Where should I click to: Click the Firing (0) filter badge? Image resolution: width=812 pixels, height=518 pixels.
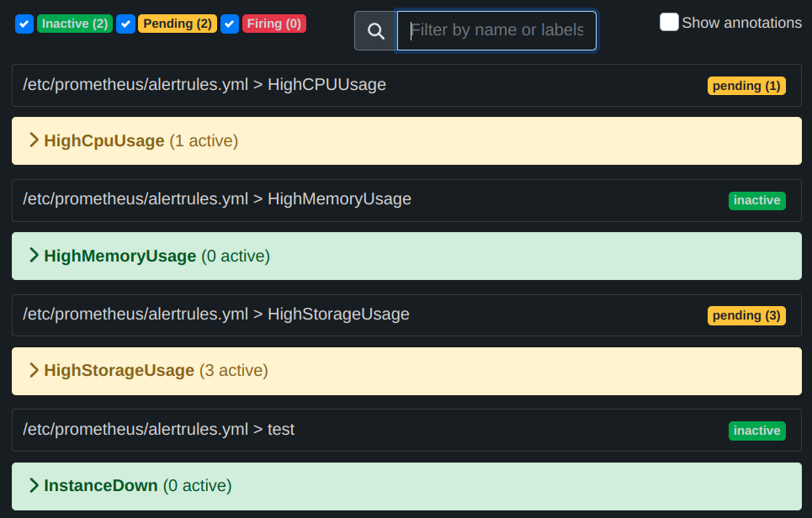coord(274,24)
